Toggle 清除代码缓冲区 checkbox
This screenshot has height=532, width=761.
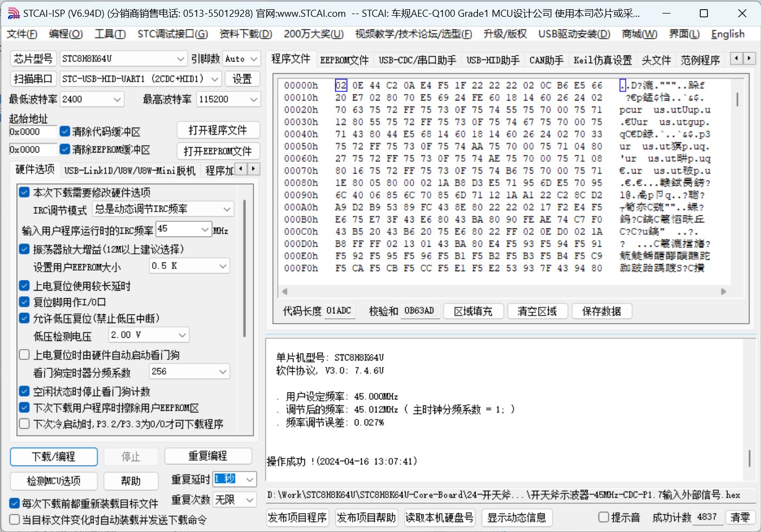pyautogui.click(x=65, y=132)
